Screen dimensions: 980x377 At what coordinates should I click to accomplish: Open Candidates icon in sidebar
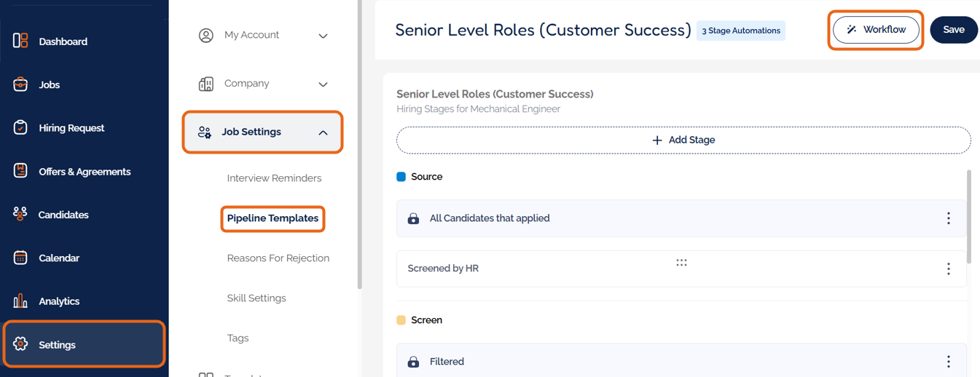tap(20, 214)
